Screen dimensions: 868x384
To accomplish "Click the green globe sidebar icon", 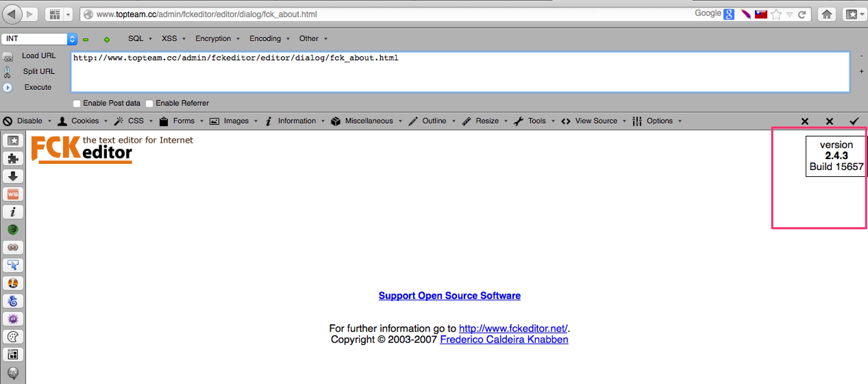I will 13,230.
